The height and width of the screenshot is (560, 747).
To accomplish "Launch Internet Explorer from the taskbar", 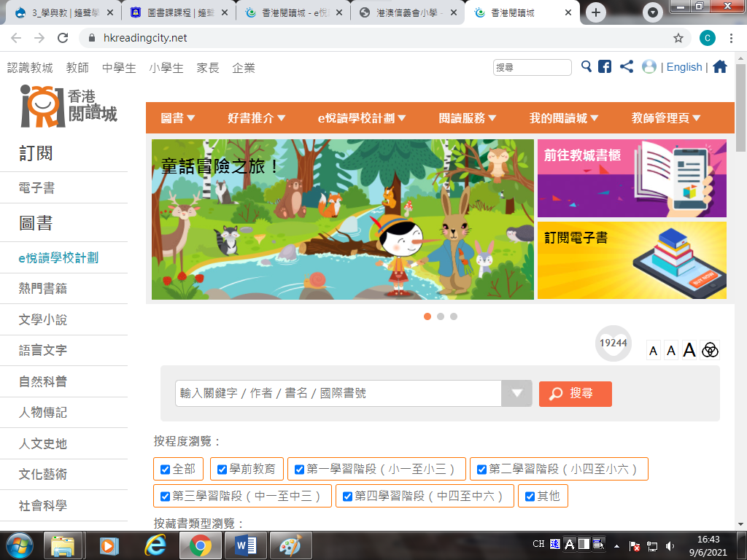I will 155,545.
